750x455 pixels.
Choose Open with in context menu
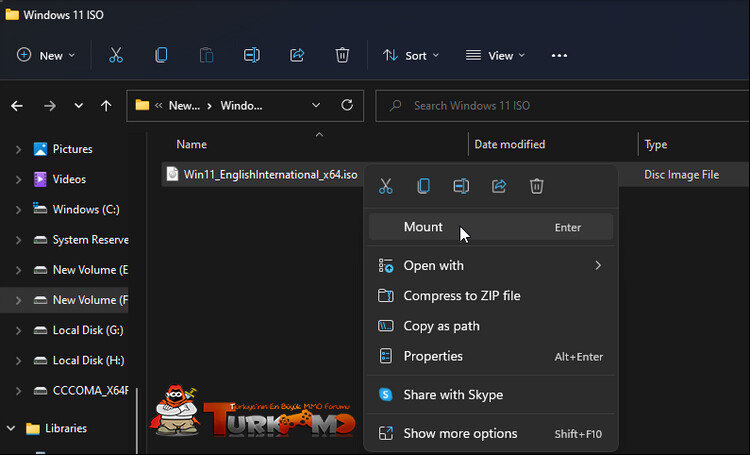(491, 266)
